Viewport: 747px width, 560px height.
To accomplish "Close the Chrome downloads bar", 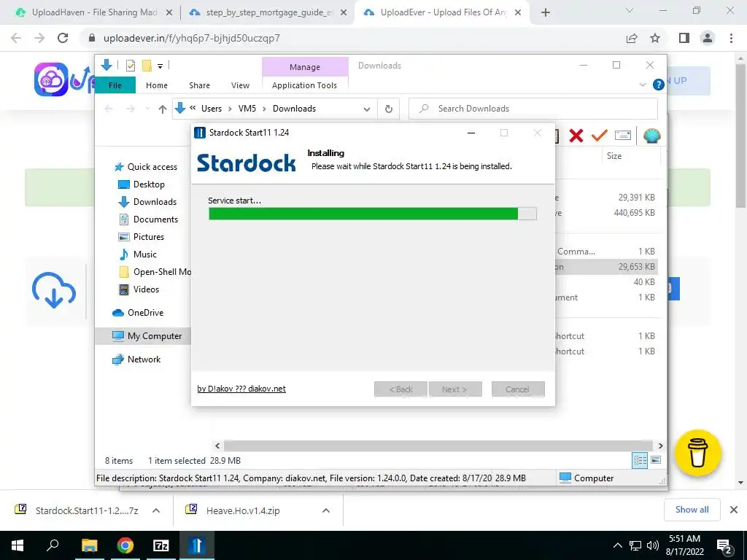I will [734, 510].
